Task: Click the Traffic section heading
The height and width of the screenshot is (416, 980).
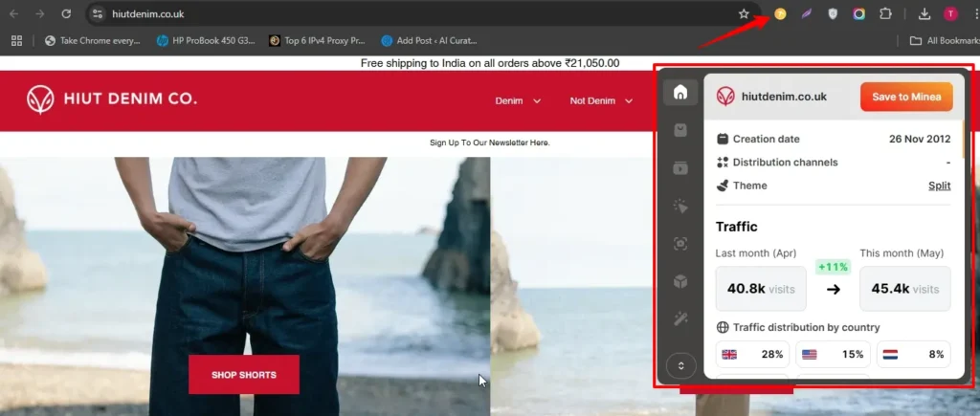Action: (736, 227)
